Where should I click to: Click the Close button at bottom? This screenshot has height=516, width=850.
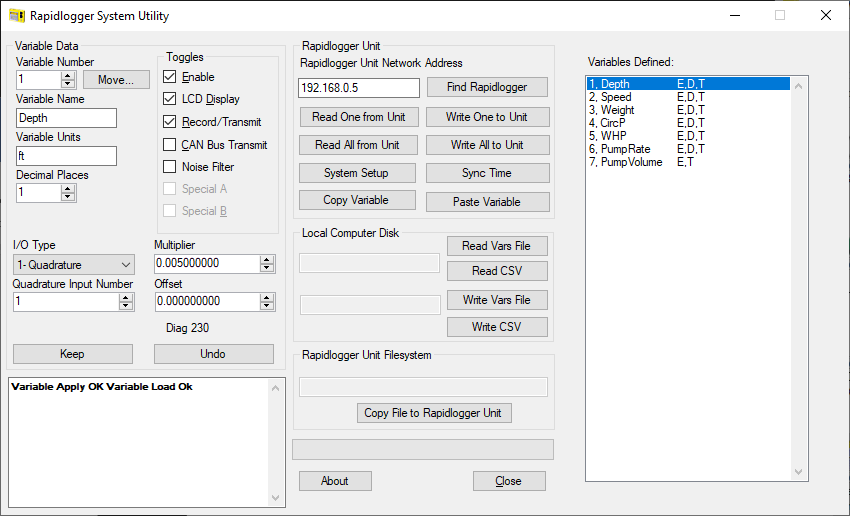509,481
